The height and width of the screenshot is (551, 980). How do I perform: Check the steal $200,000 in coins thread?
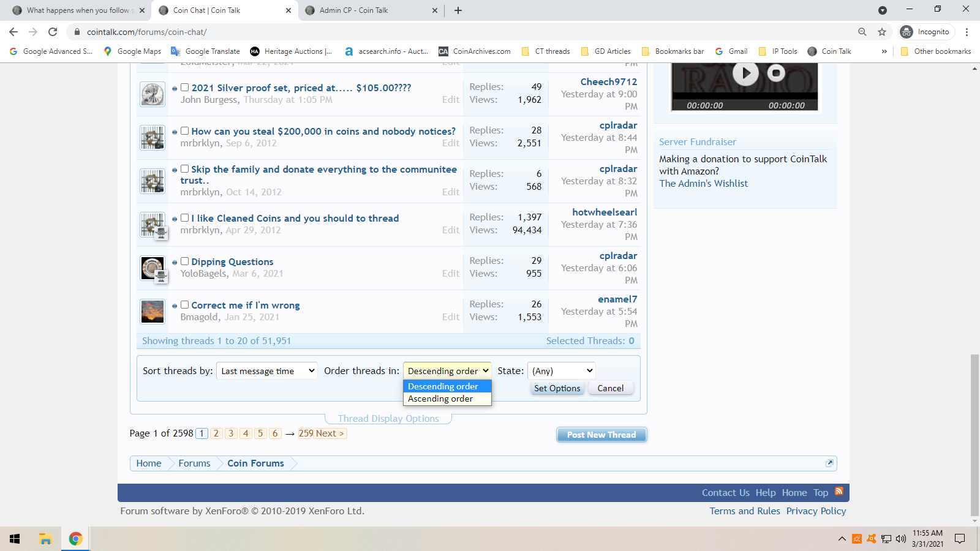tap(184, 131)
